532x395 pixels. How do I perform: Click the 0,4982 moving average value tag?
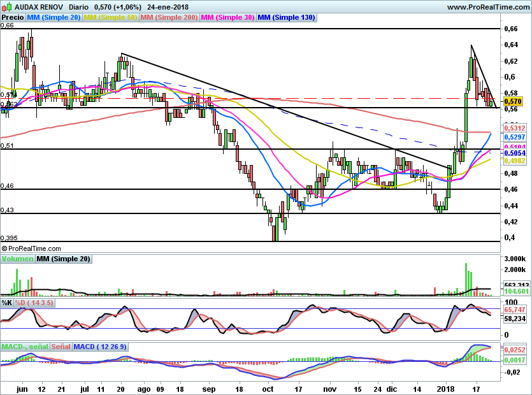click(515, 161)
